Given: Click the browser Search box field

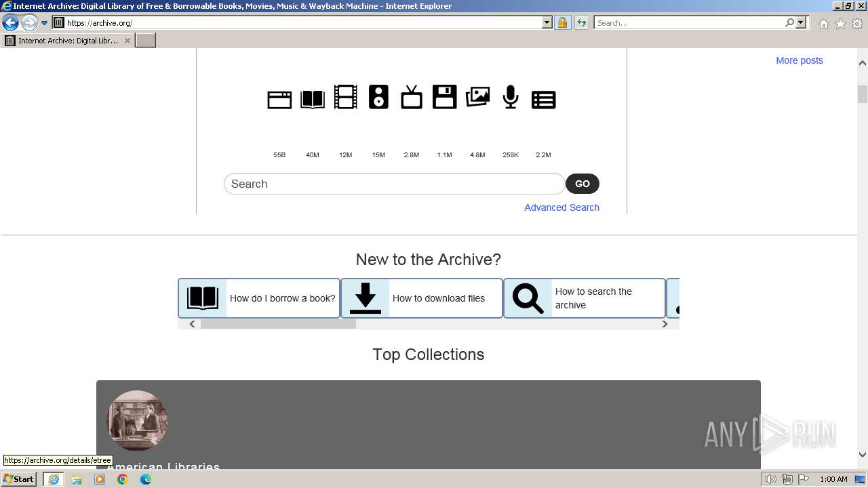Looking at the screenshot, I should coord(688,22).
